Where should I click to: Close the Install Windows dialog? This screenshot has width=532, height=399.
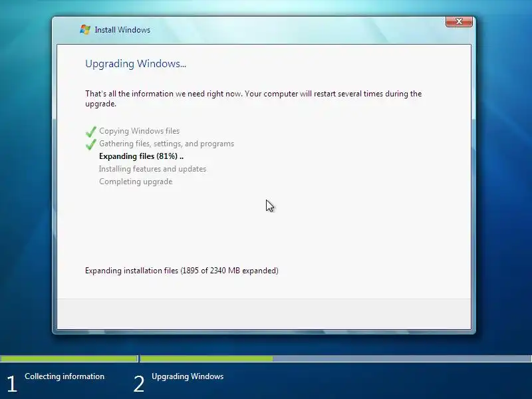(459, 21)
